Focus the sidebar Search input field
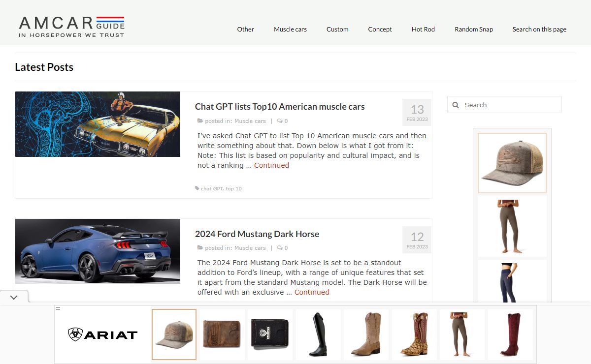The image size is (591, 364). click(504, 105)
